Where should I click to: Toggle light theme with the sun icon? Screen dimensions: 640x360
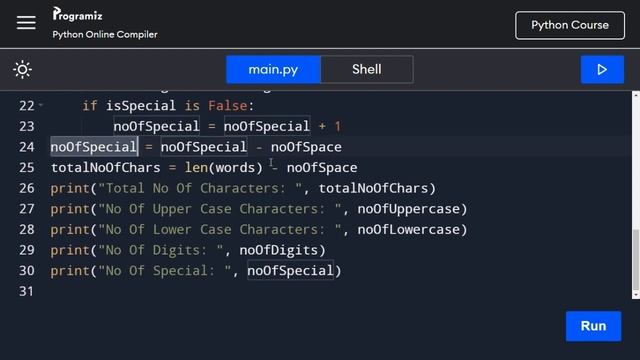(x=22, y=69)
